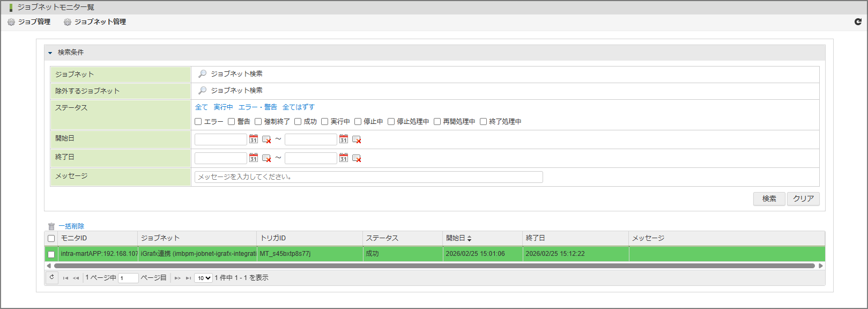Go to first page in pager
868x309 pixels.
pyautogui.click(x=65, y=278)
